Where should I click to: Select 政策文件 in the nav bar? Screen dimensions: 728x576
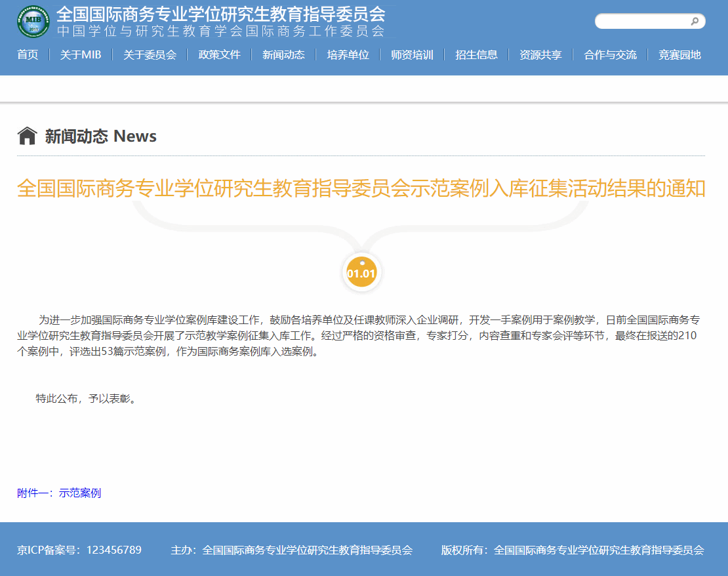(x=219, y=55)
